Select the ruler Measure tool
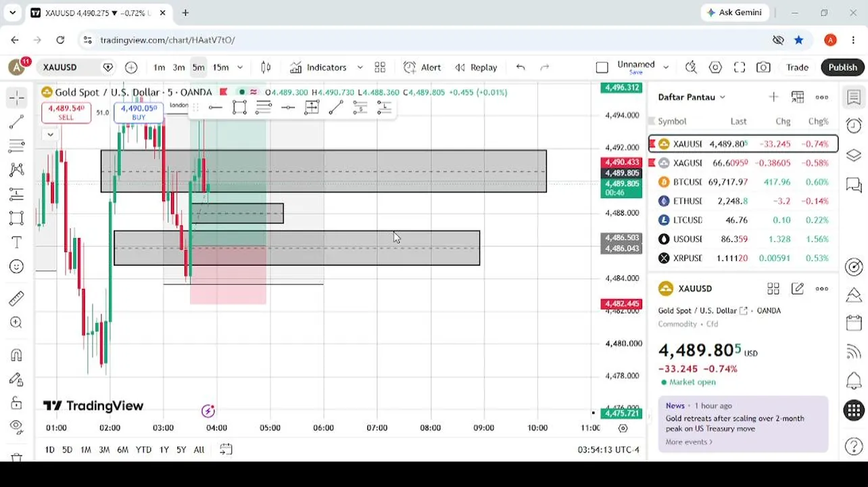 pyautogui.click(x=17, y=298)
